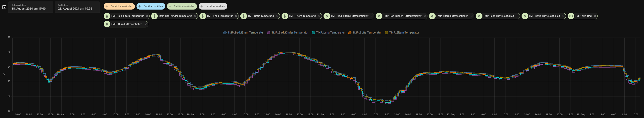The height and width of the screenshot is (118, 644).
Task: Remove the TMP_Lena Temperatur chip
Action: (236, 16)
